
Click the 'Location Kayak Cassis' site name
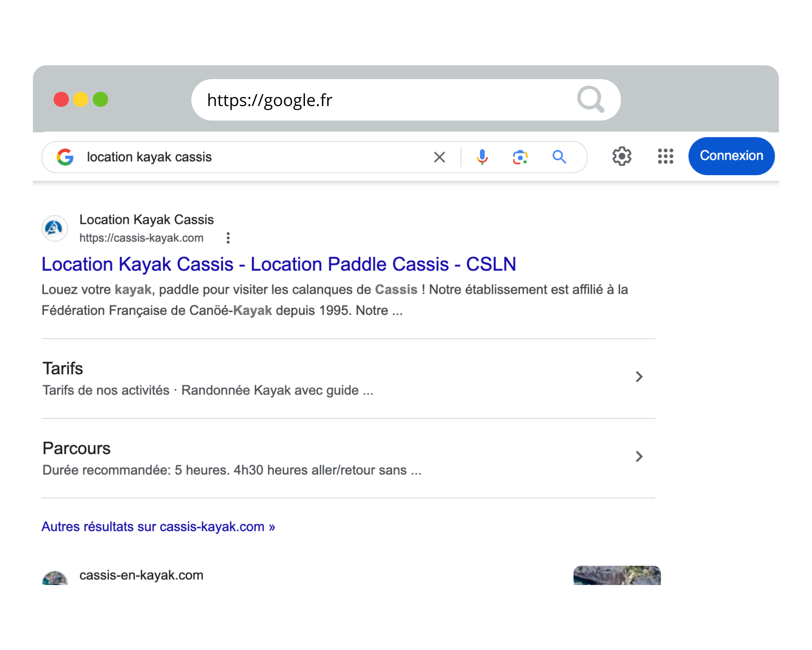point(147,219)
